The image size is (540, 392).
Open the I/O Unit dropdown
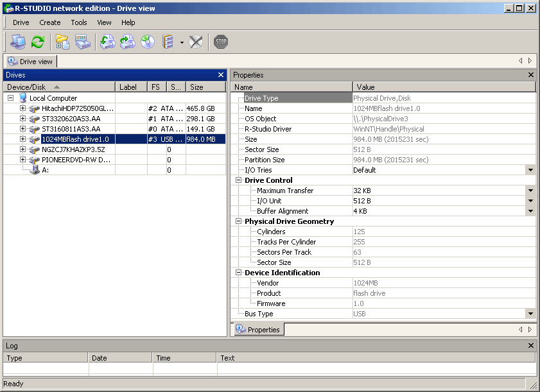(530, 201)
